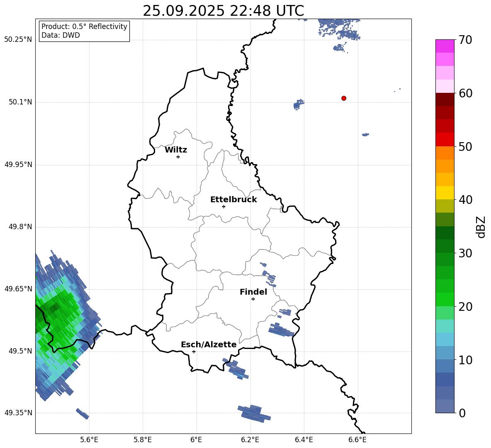The height and width of the screenshot is (448, 491).
Task: Click the yellow swatch just above 40 dBZ
Action: tap(445, 193)
